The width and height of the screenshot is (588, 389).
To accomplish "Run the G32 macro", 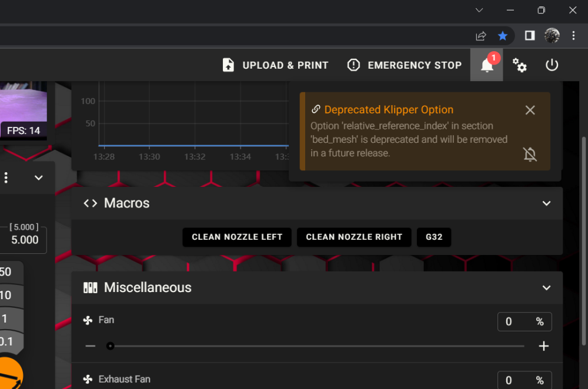I will click(434, 237).
